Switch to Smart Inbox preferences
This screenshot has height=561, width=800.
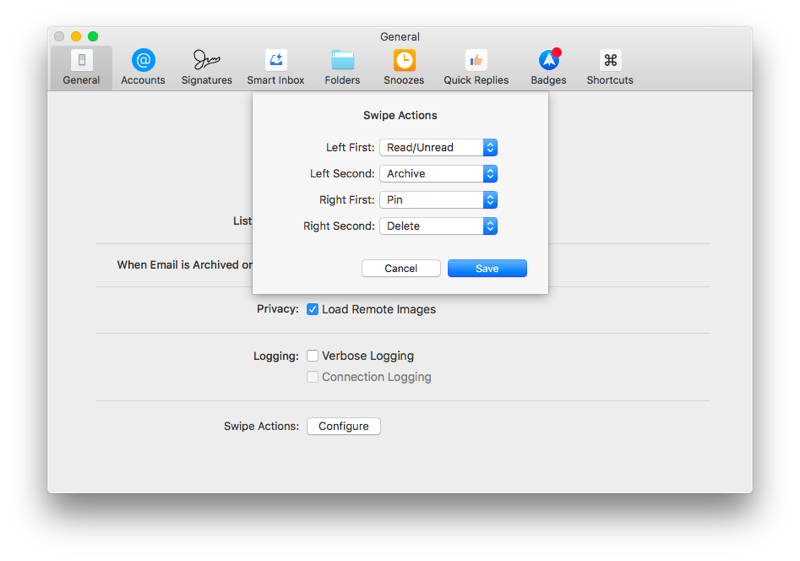click(x=276, y=68)
